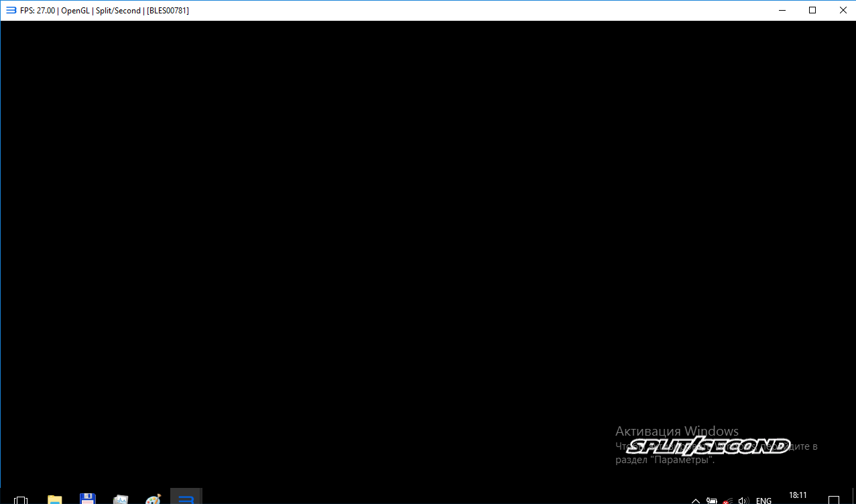Viewport: 856px width, 504px height.
Task: Minimize the Split/Second game window
Action: tap(782, 10)
